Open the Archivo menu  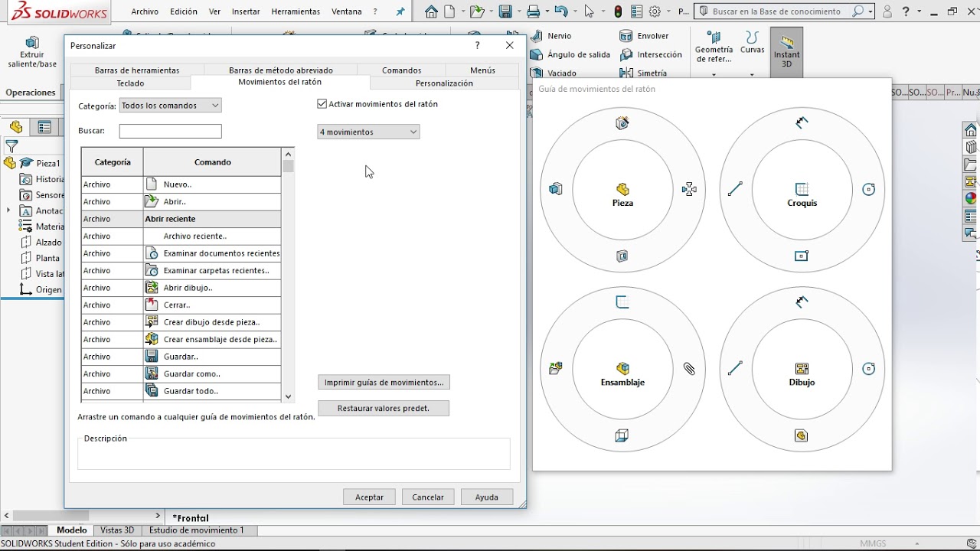click(x=145, y=11)
